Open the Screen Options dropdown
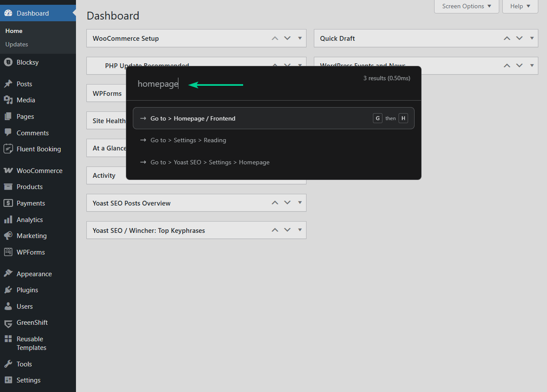This screenshot has width=547, height=392. [467, 6]
